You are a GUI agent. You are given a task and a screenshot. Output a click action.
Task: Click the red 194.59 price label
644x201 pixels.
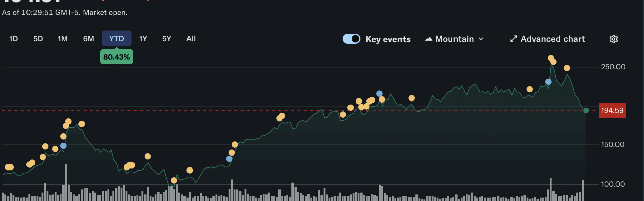[612, 111]
